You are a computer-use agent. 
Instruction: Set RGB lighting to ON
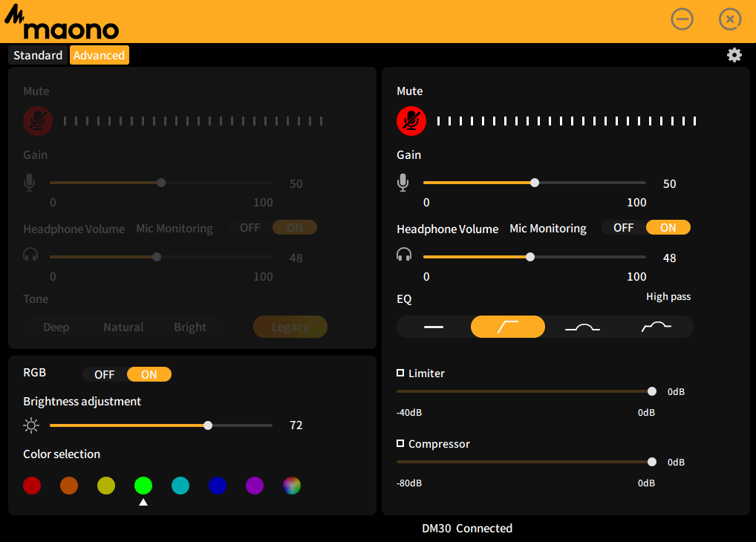(x=149, y=374)
